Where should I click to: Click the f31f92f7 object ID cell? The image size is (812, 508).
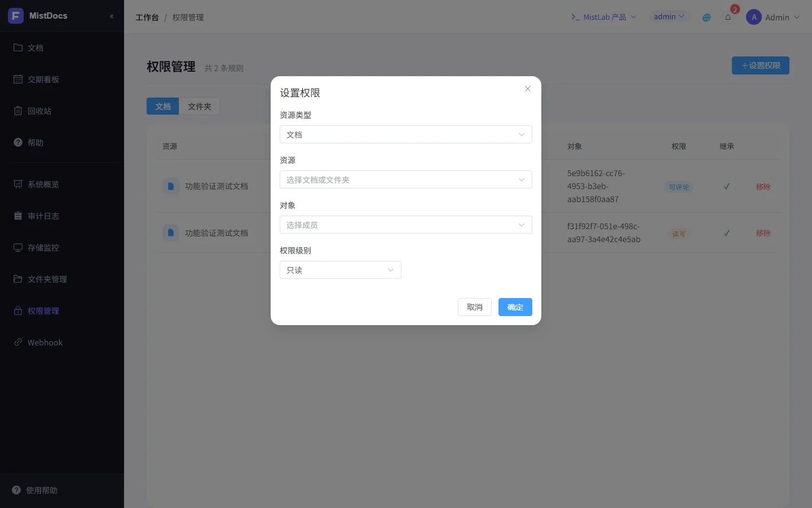604,233
